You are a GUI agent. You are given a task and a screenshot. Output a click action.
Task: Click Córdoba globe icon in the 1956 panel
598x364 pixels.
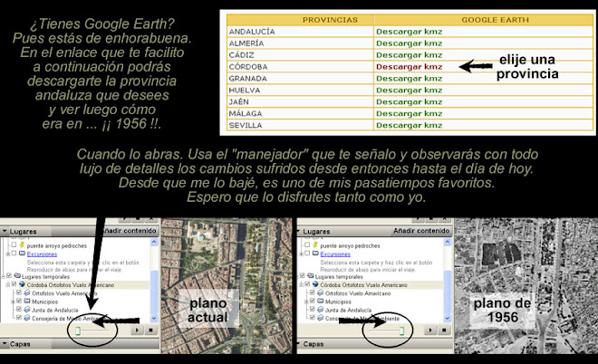click(315, 284)
